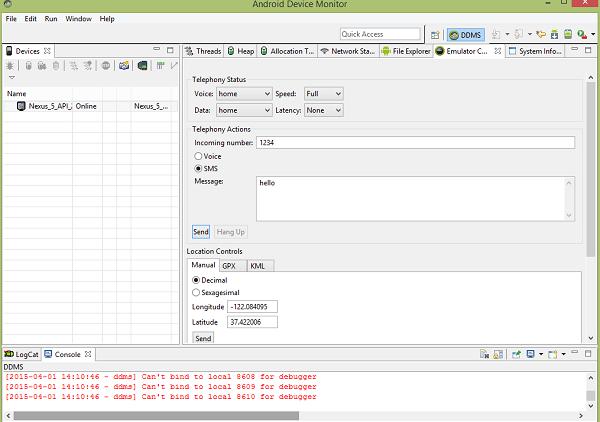This screenshot has width=600, height=422.
Task: Open the File menu
Action: tap(11, 19)
